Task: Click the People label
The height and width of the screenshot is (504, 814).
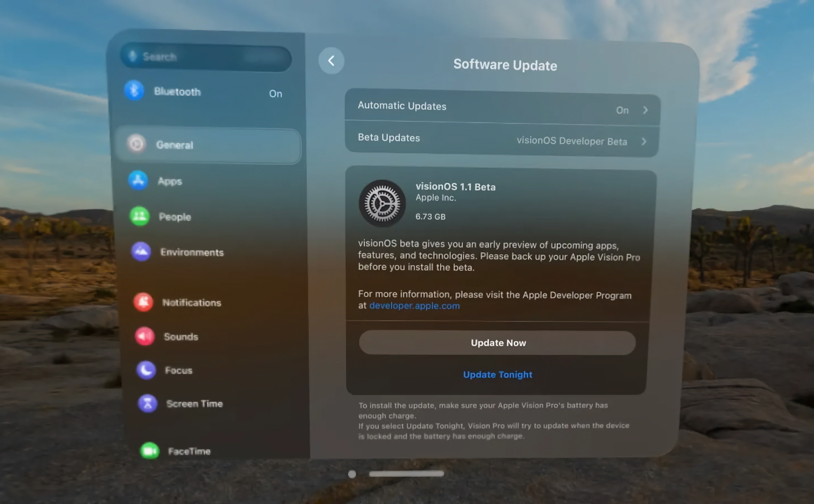Action: [175, 217]
